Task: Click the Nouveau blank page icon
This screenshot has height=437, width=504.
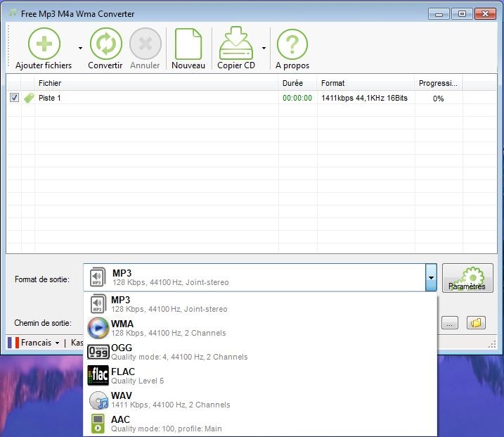Action: tap(188, 44)
